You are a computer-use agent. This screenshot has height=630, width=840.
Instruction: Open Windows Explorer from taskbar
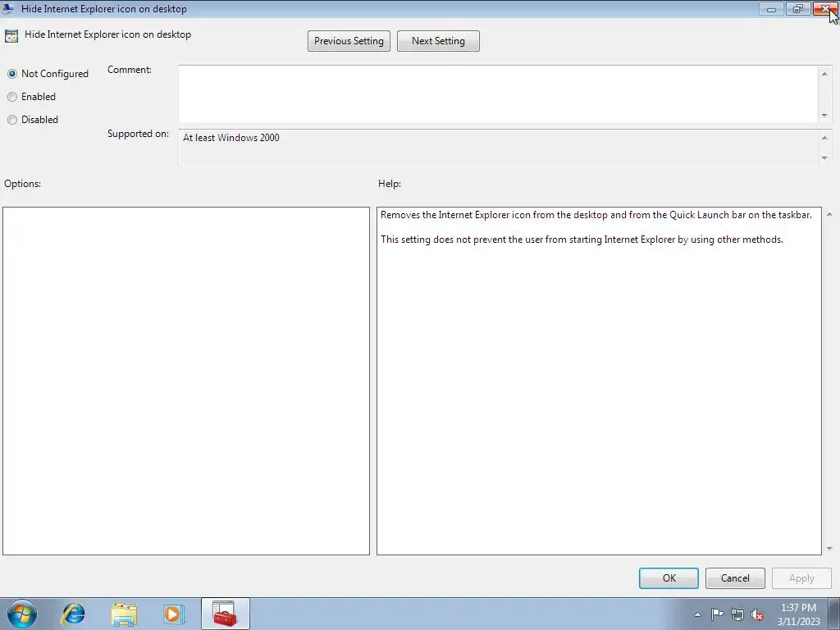click(x=124, y=614)
